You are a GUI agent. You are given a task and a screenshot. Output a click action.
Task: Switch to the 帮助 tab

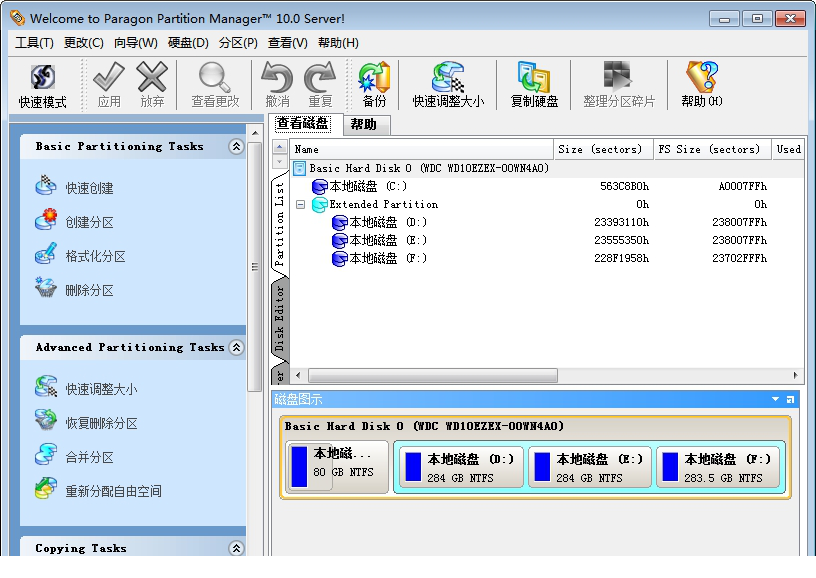point(363,124)
